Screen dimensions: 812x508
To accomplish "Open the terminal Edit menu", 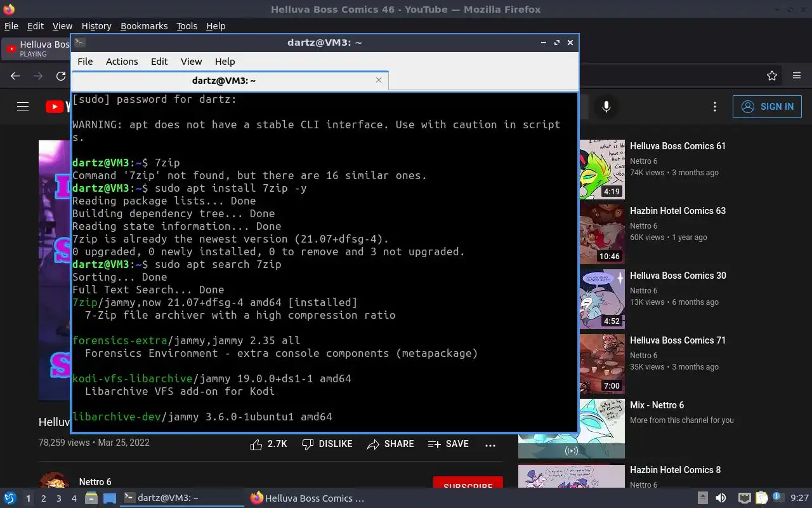I will click(x=159, y=62).
